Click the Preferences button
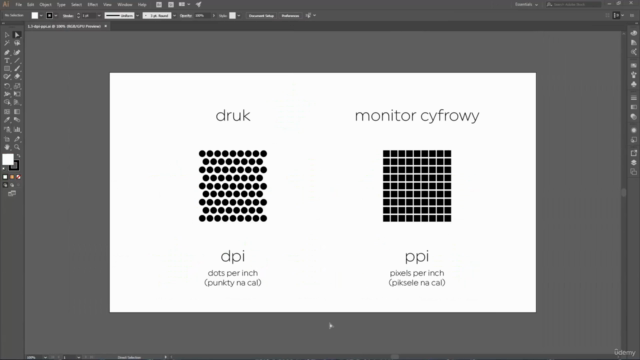 click(290, 16)
